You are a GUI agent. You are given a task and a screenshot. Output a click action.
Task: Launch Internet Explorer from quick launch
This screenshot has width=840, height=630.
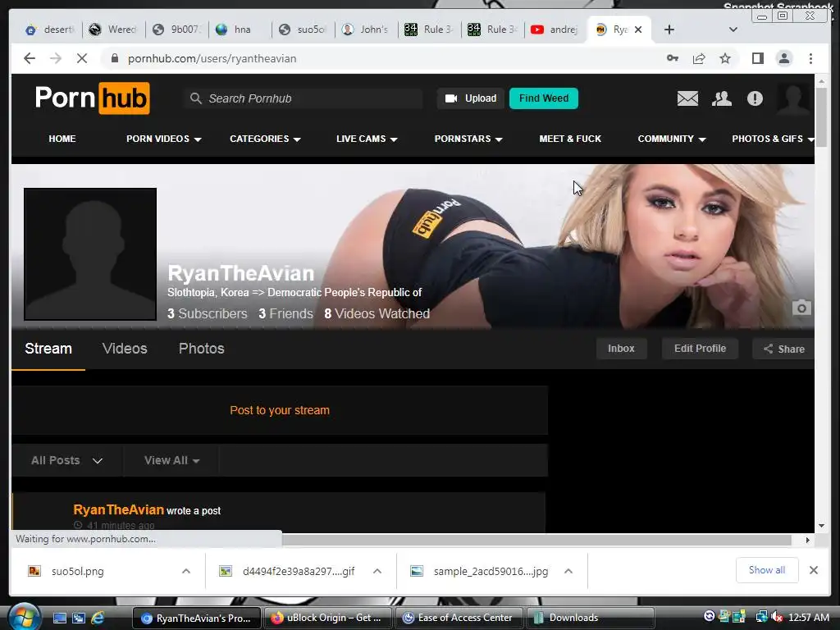(98, 618)
